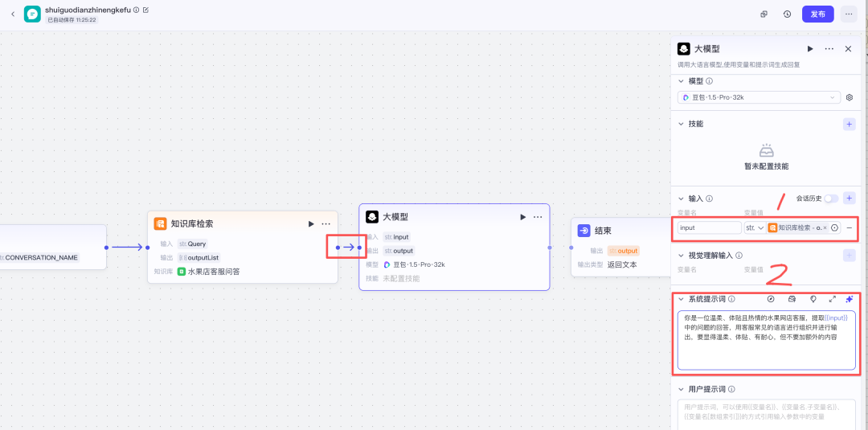Click inside the system prompt text box

[766, 340]
